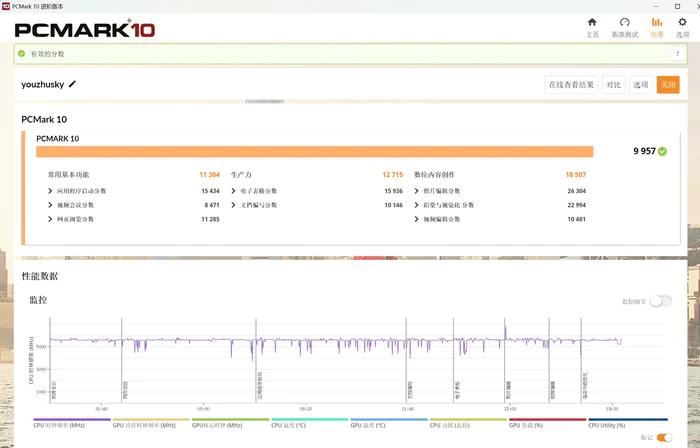The height and width of the screenshot is (448, 700).
Task: Click the 26 304 photo editing value
Action: point(576,191)
